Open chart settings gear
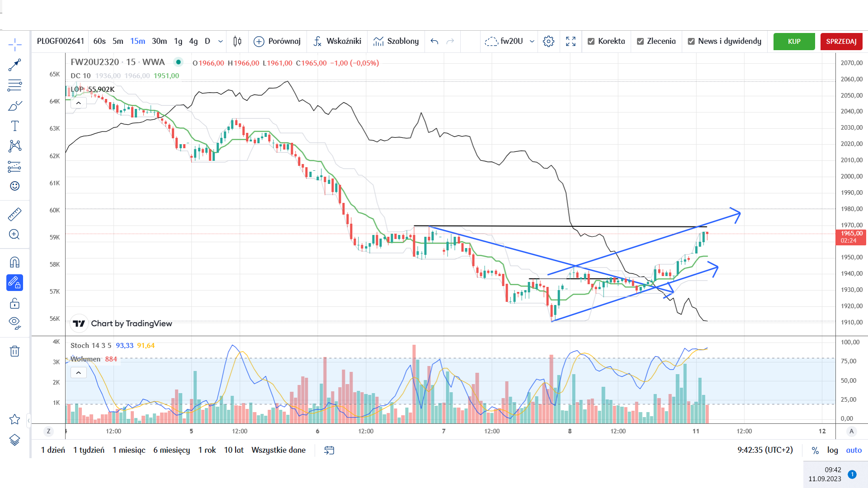 coord(548,41)
